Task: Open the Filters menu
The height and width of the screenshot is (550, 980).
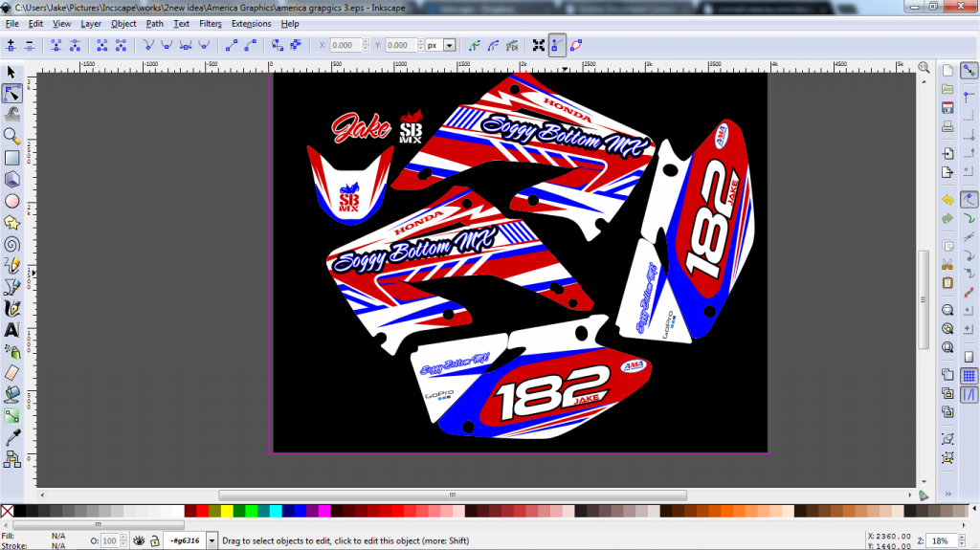Action: click(210, 24)
